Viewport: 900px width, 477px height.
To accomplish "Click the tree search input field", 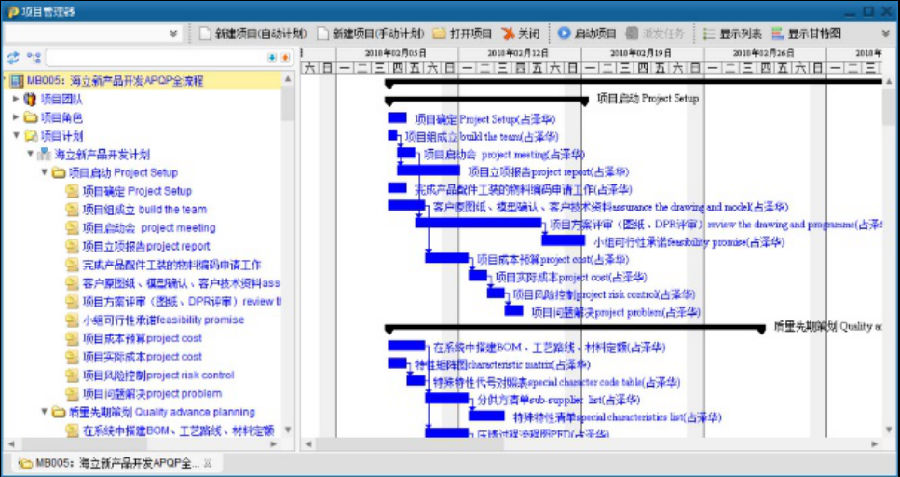I will 156,57.
